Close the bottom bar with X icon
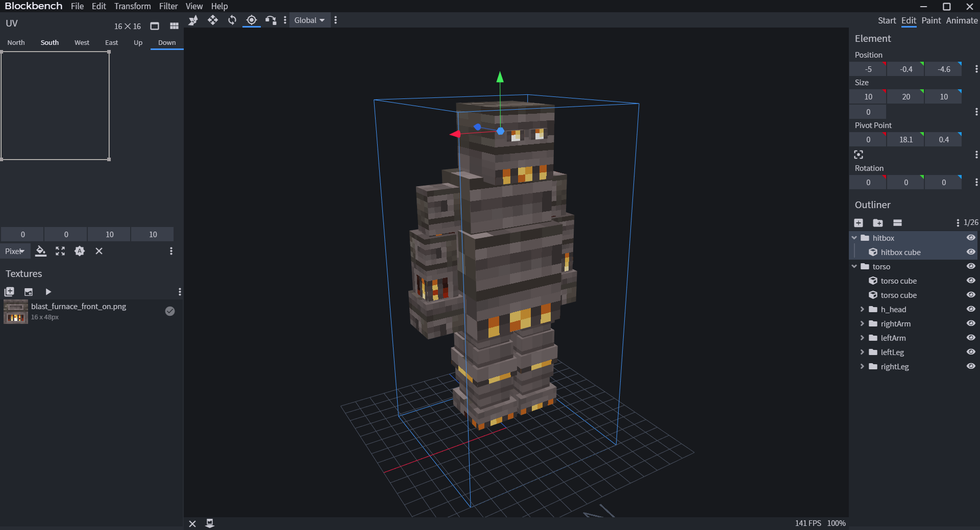The width and height of the screenshot is (980, 530). pyautogui.click(x=192, y=523)
